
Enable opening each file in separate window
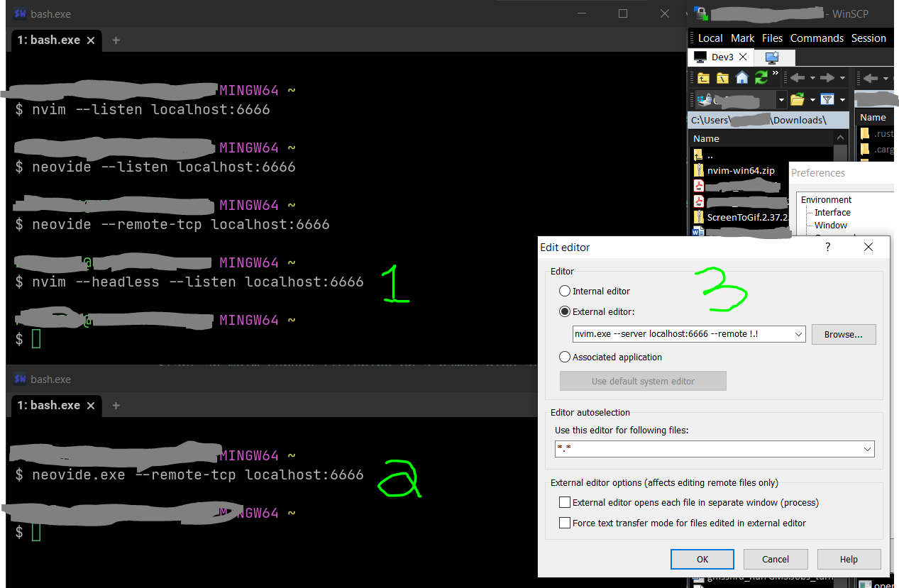pos(565,502)
